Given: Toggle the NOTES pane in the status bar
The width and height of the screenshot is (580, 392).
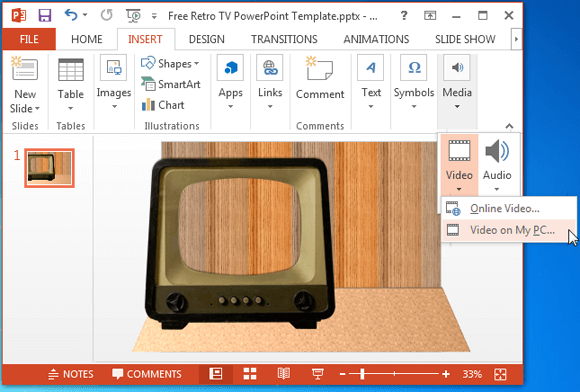Looking at the screenshot, I should pos(71,374).
